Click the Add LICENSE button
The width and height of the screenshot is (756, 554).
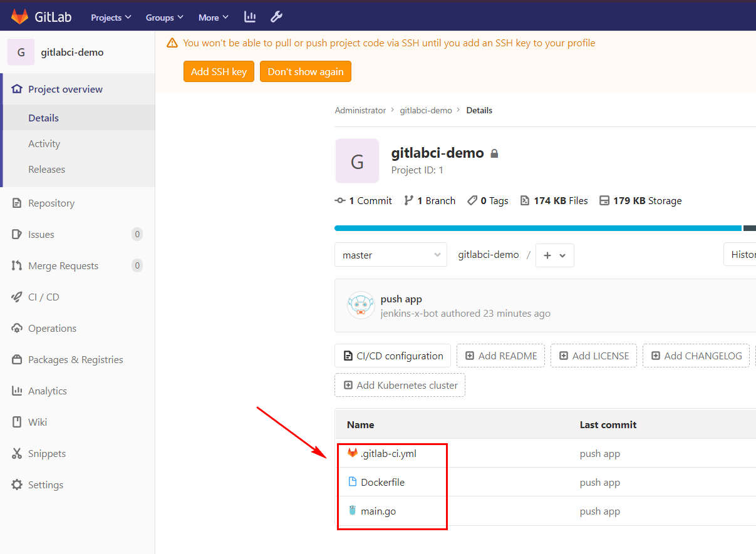tap(594, 356)
